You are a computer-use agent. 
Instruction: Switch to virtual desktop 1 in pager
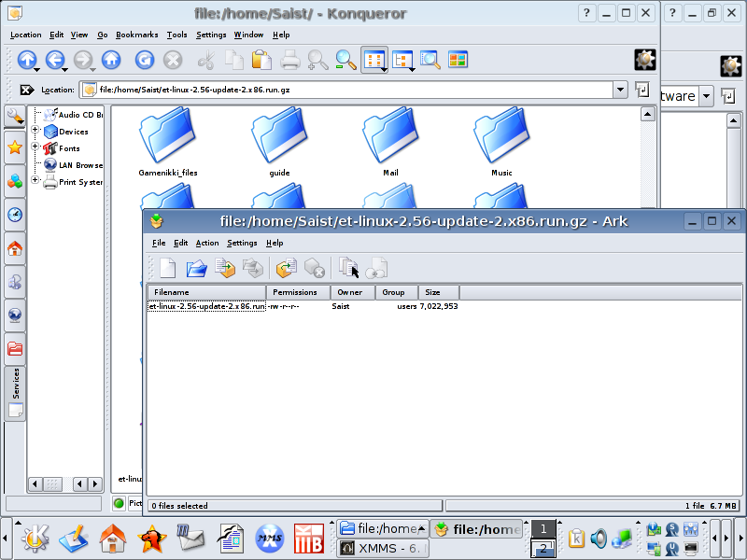pyautogui.click(x=543, y=529)
